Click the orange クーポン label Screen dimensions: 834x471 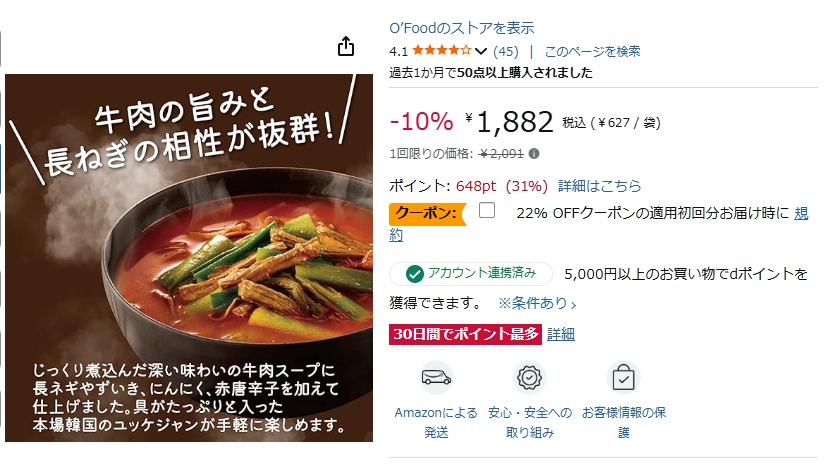427,214
